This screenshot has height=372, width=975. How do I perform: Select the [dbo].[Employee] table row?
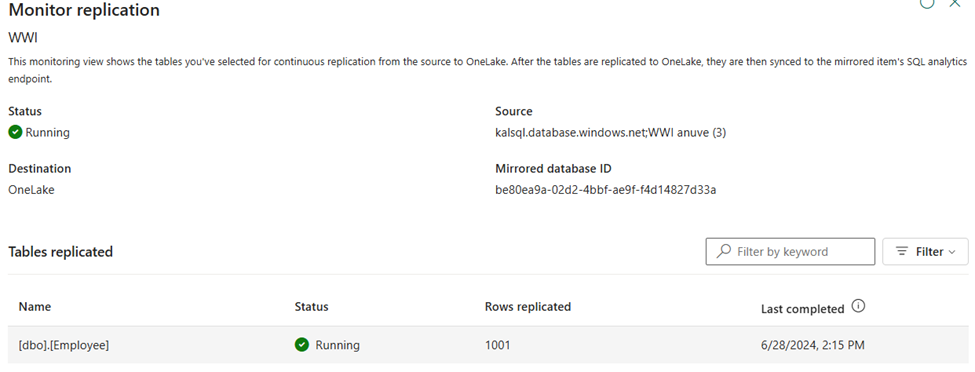(488, 345)
